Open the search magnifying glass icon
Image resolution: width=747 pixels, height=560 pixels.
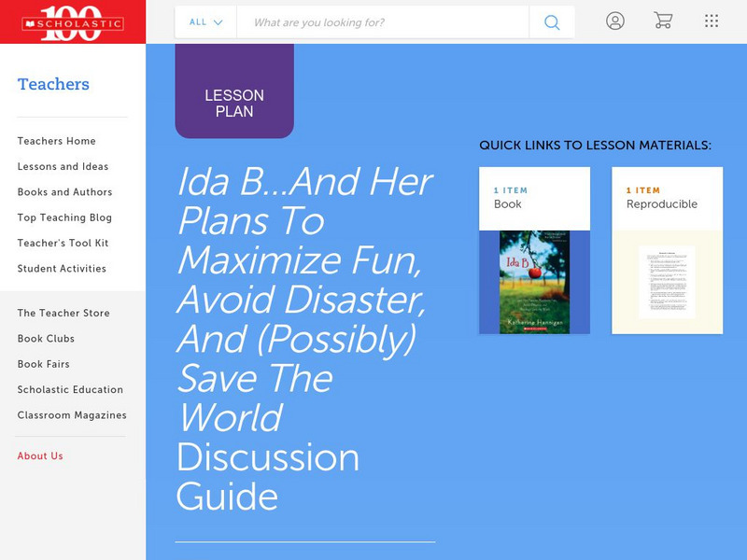tap(551, 21)
